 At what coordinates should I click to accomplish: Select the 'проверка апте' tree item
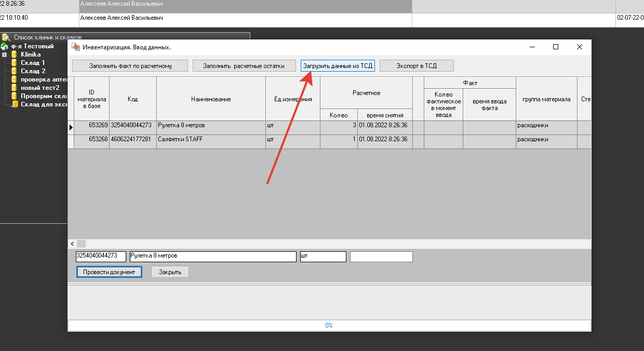pyautogui.click(x=44, y=79)
